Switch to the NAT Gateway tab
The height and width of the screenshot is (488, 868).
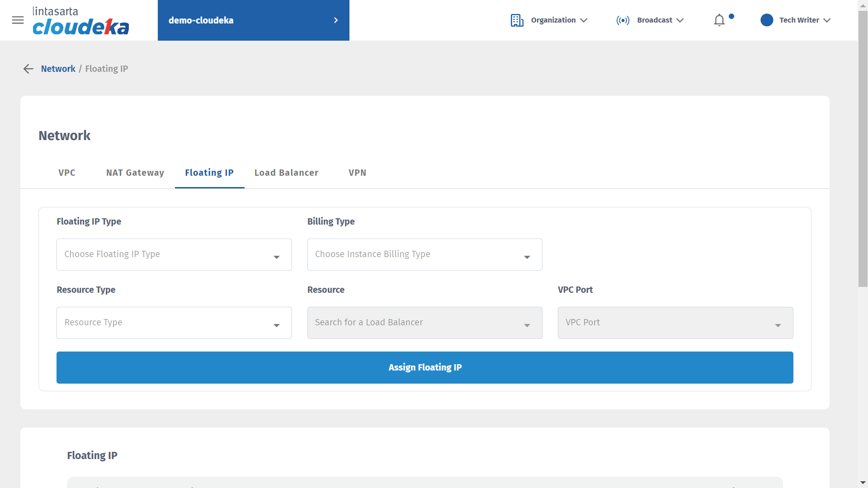click(x=135, y=173)
